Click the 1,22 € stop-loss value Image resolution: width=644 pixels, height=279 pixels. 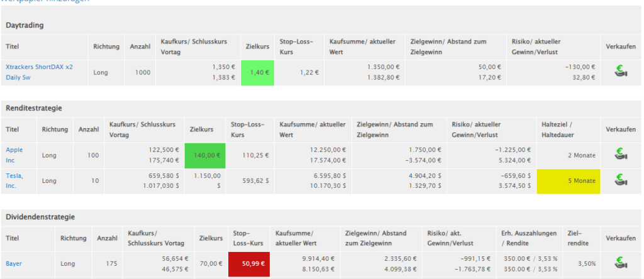click(x=309, y=73)
